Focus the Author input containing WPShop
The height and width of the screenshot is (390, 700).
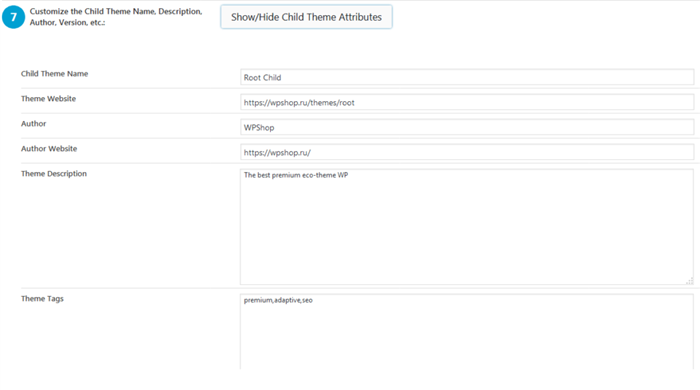pyautogui.click(x=467, y=127)
